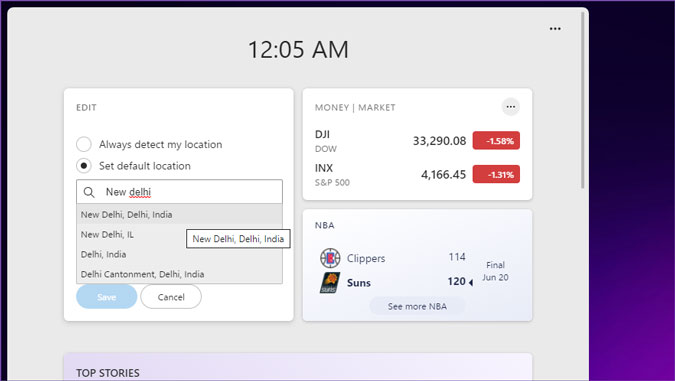Screen dimensions: 675x381
Task: Click the 33,290.08 DJI value
Action: tap(440, 141)
